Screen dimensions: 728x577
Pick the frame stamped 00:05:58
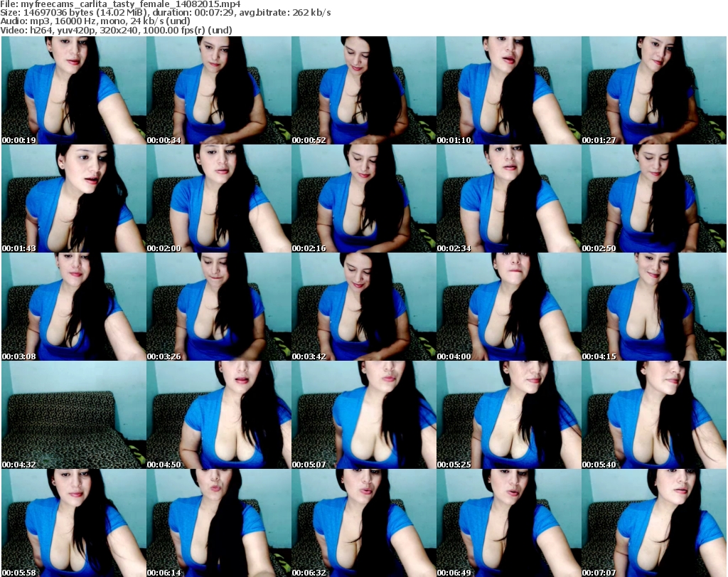pos(74,523)
